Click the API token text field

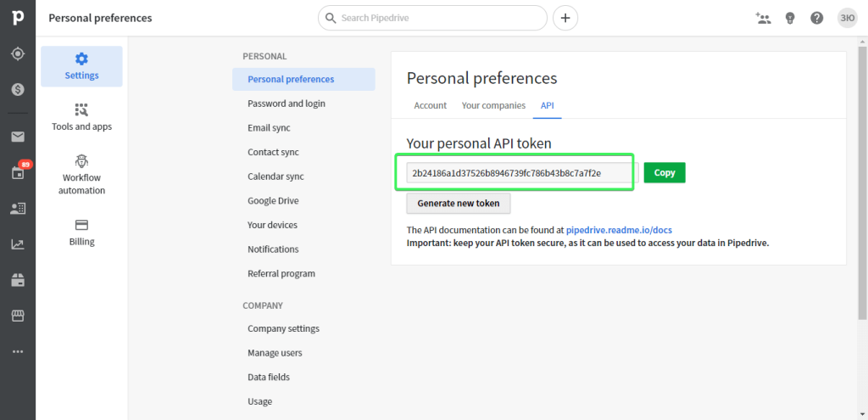click(522, 173)
